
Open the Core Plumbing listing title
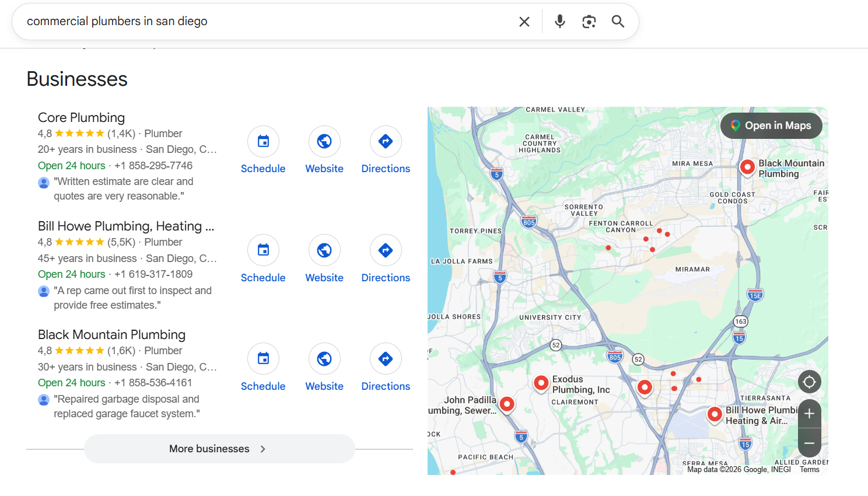click(82, 117)
